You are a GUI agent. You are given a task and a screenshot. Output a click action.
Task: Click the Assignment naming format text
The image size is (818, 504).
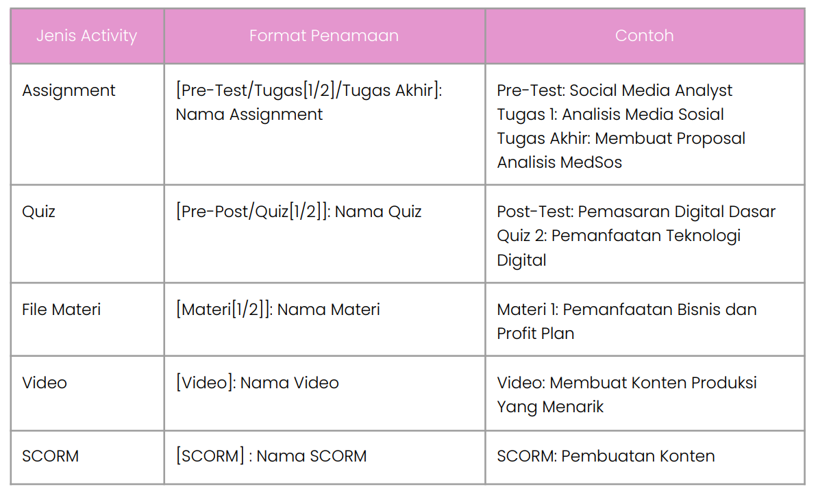(x=308, y=102)
